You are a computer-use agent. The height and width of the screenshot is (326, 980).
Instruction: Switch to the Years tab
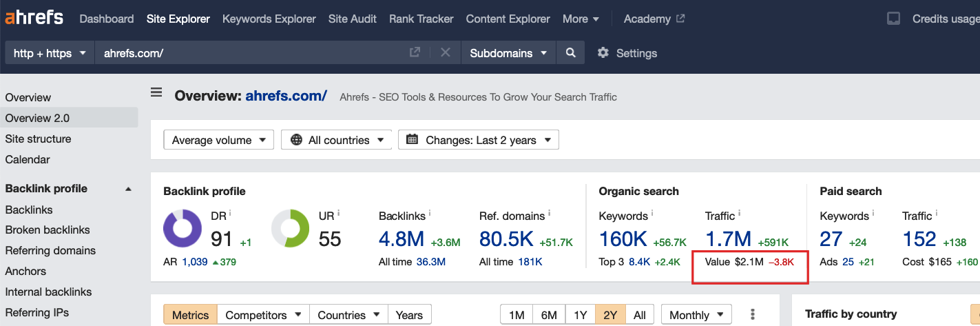[409, 315]
